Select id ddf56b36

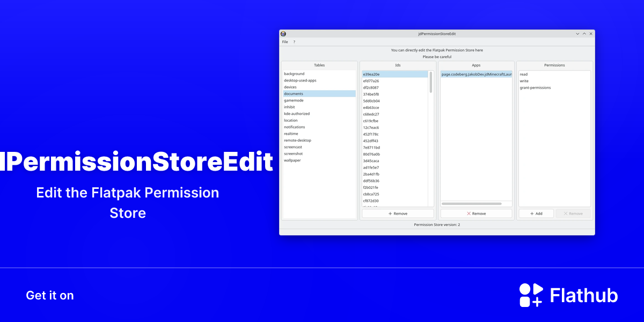[x=395, y=181]
